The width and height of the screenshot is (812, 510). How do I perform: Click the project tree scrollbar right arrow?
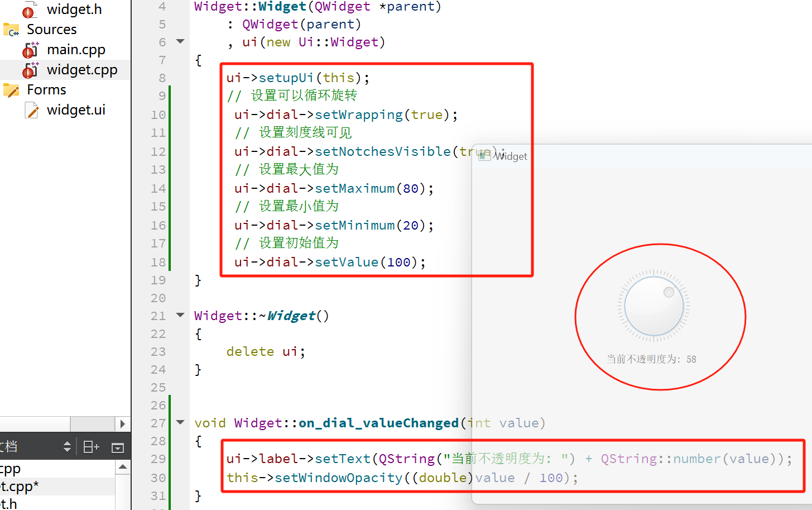(x=123, y=424)
